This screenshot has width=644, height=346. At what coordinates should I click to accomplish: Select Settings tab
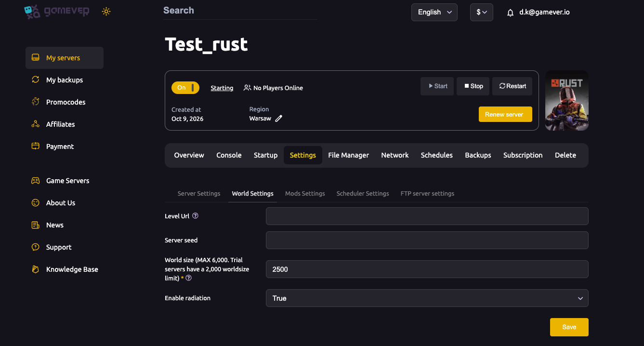[x=303, y=155]
